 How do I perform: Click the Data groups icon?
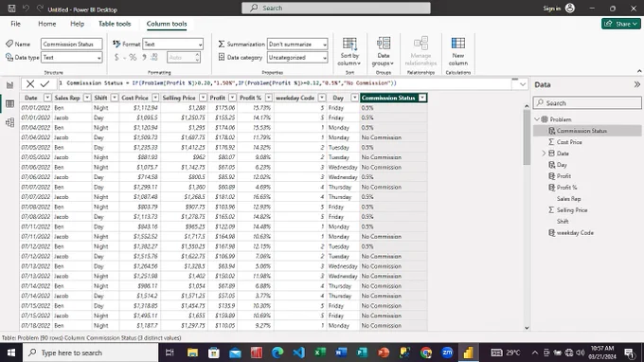(384, 44)
